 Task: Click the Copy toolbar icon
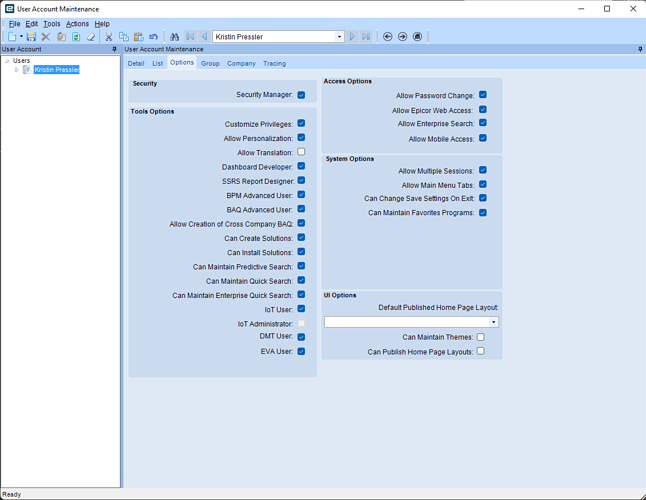[x=124, y=37]
